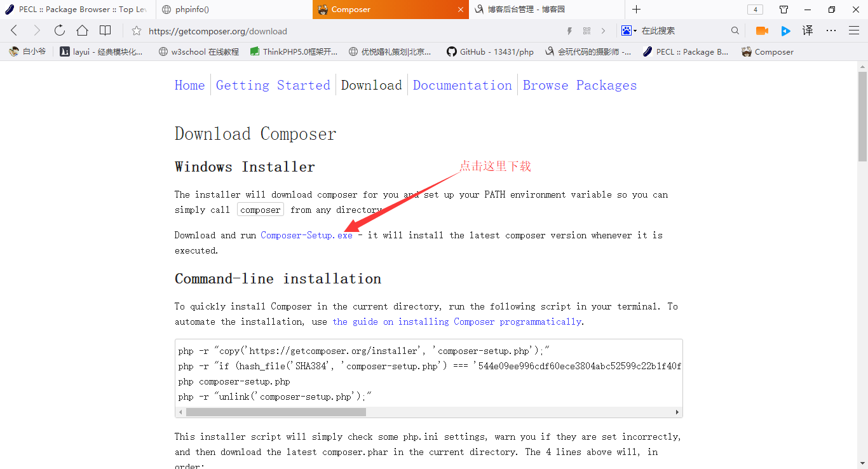
Task: Select the Download nav item
Action: [372, 85]
